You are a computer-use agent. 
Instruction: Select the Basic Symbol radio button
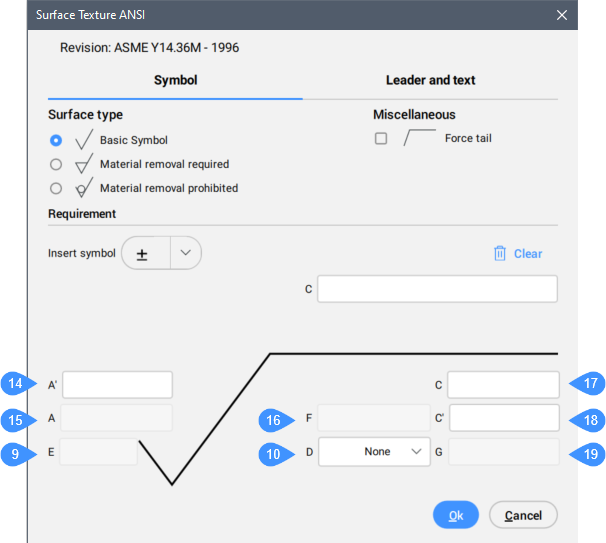click(57, 141)
